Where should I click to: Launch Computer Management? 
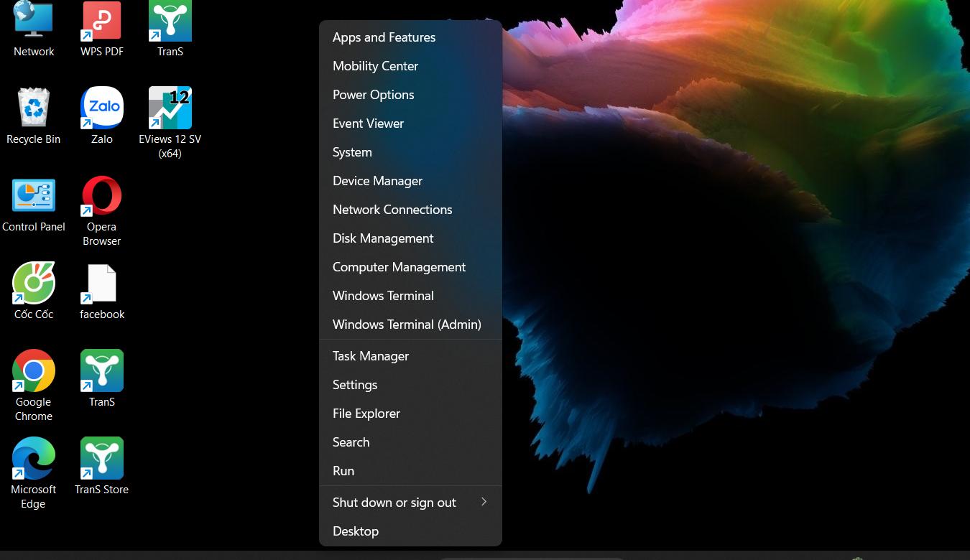410,267
